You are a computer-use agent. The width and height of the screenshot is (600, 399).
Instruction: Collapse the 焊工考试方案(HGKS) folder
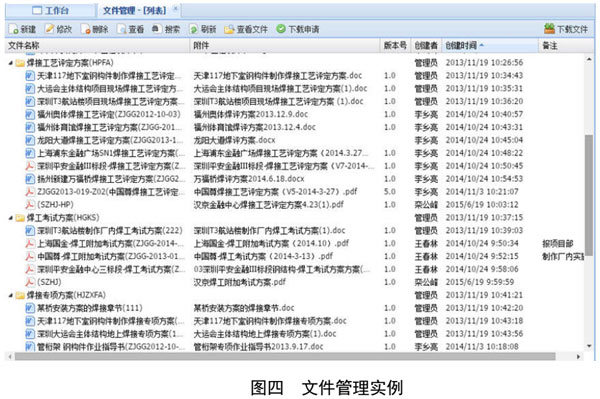coord(10,218)
